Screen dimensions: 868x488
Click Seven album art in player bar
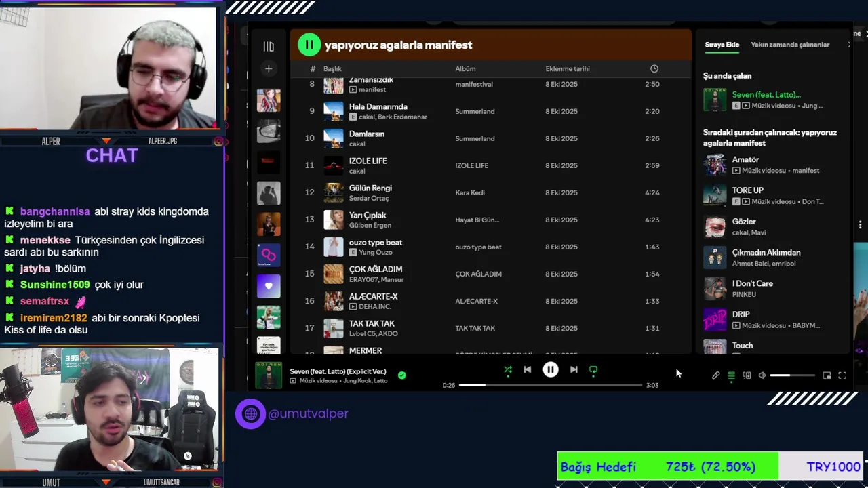coord(269,375)
